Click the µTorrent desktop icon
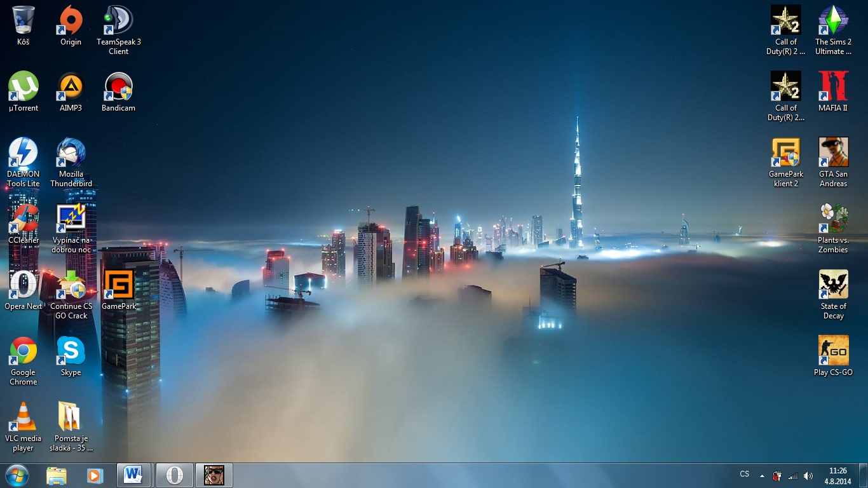The height and width of the screenshot is (488, 868). click(x=24, y=87)
